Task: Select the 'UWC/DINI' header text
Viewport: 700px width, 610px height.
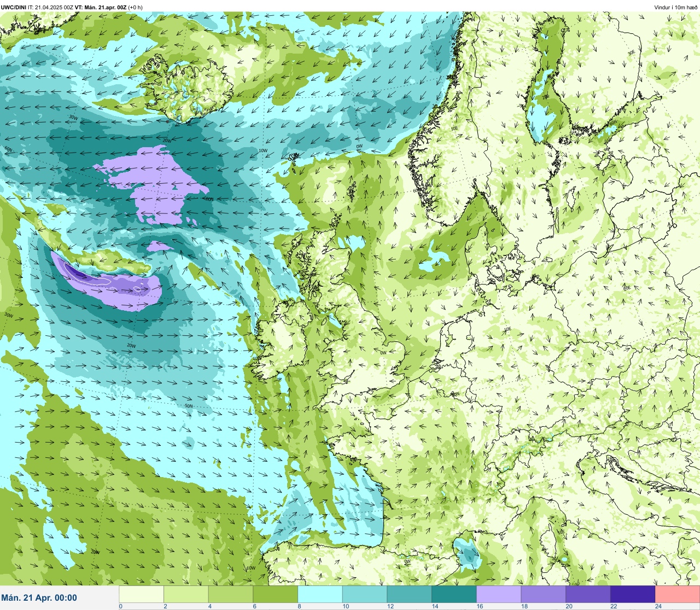Action: click(14, 7)
